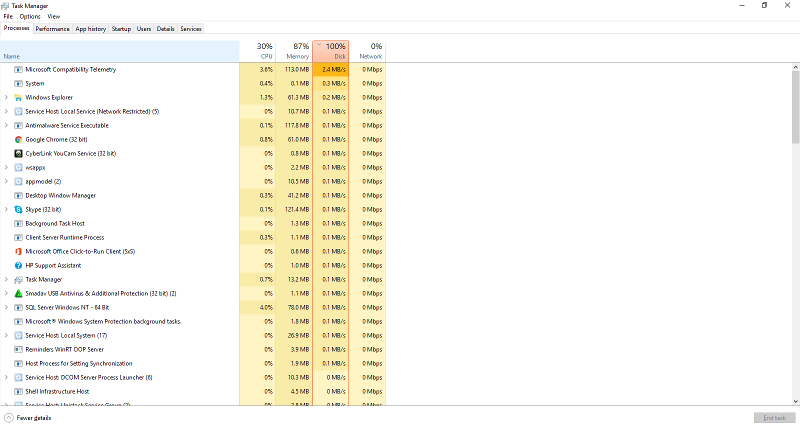
Task: Click the Windows Explorer folder icon
Action: [x=18, y=97]
